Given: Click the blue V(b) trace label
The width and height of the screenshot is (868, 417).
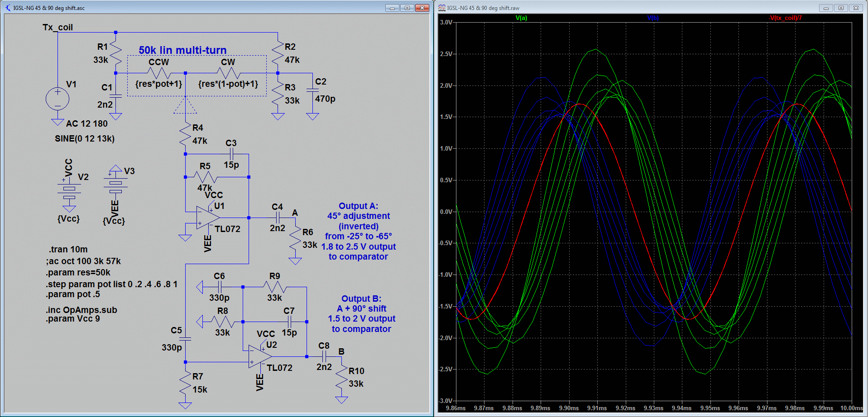Looking at the screenshot, I should (x=652, y=18).
